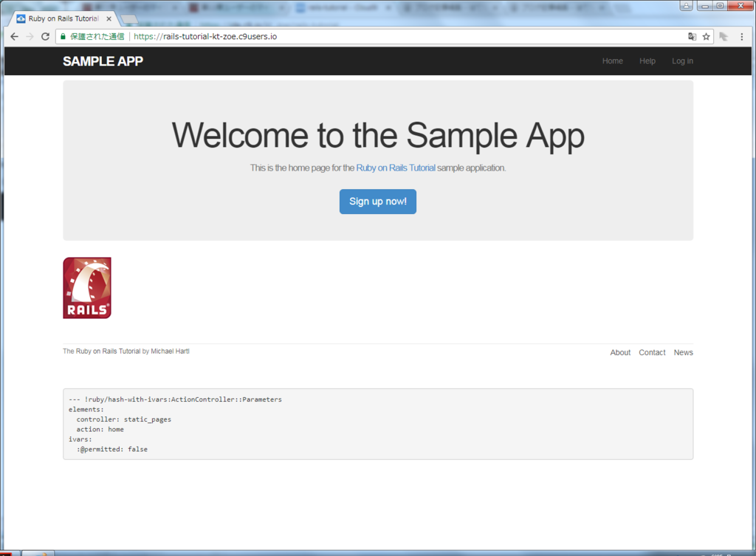Click the Chrome user profile button
The image size is (756, 556).
click(x=686, y=6)
